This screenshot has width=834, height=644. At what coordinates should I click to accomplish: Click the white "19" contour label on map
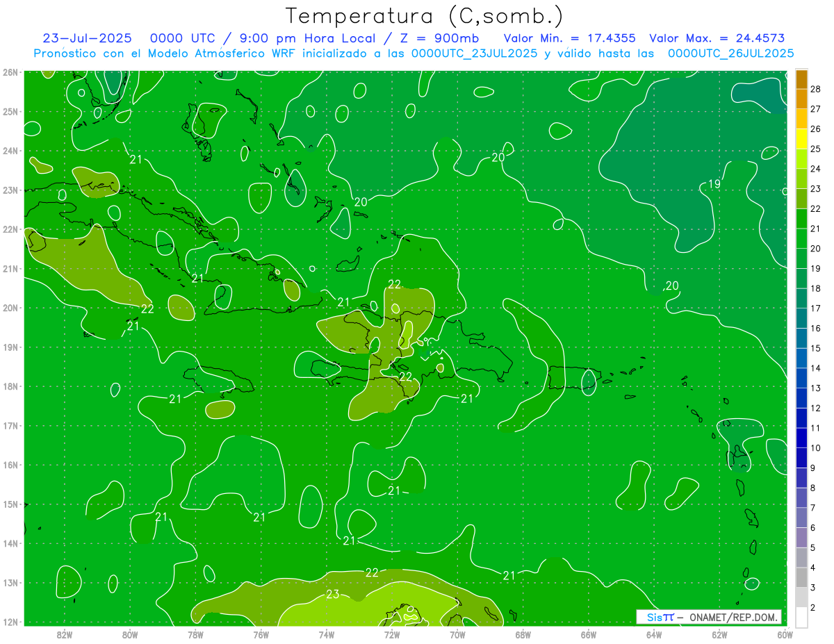714,184
